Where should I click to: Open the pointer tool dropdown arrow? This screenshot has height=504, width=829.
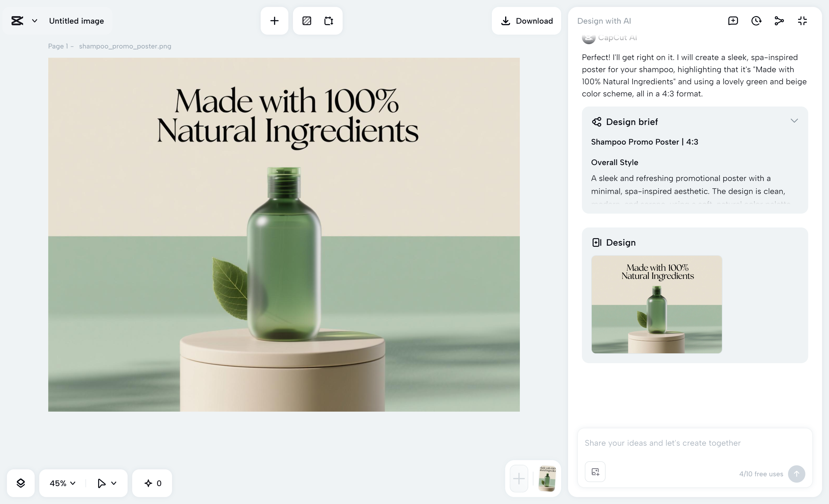[114, 483]
